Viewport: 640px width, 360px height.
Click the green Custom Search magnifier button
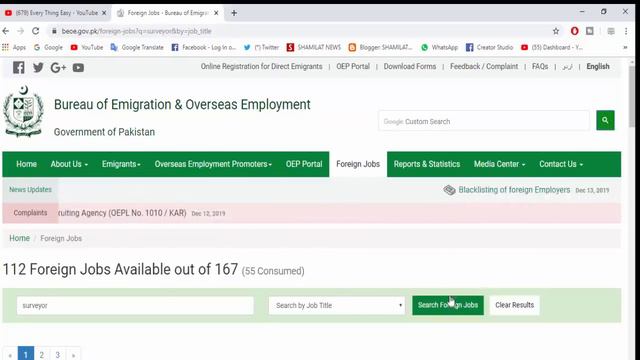(605, 120)
